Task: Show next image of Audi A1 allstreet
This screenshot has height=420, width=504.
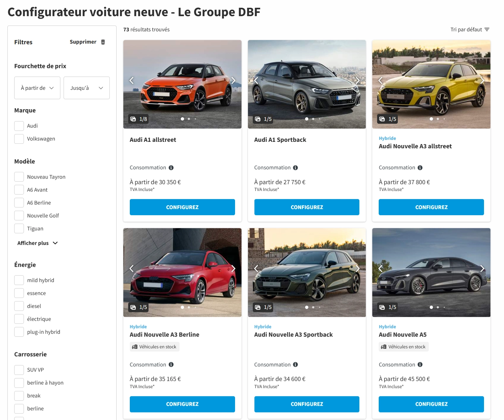Action: click(233, 80)
